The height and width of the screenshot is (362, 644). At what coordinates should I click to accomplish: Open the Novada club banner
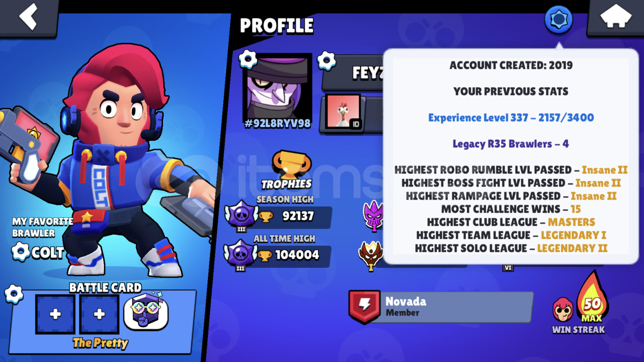click(440, 307)
